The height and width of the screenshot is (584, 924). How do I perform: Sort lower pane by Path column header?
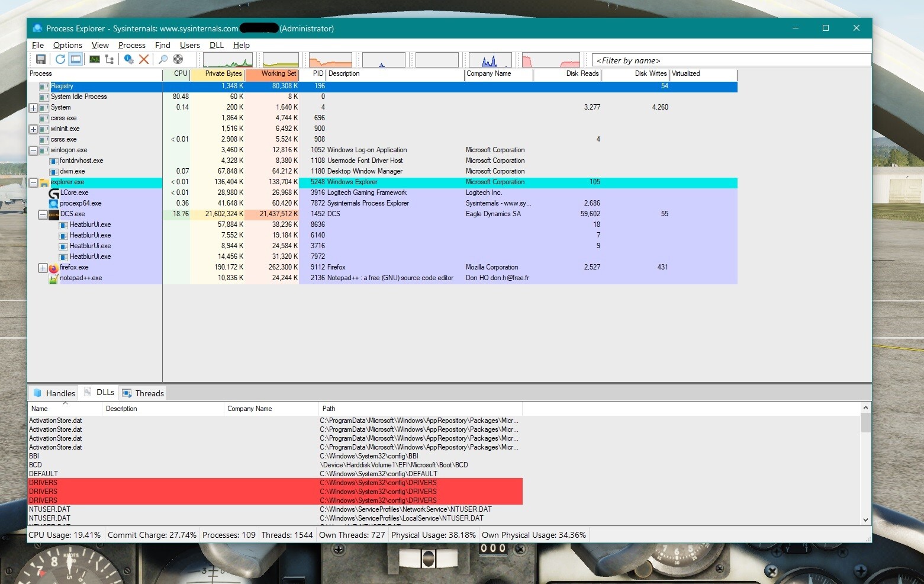point(420,409)
